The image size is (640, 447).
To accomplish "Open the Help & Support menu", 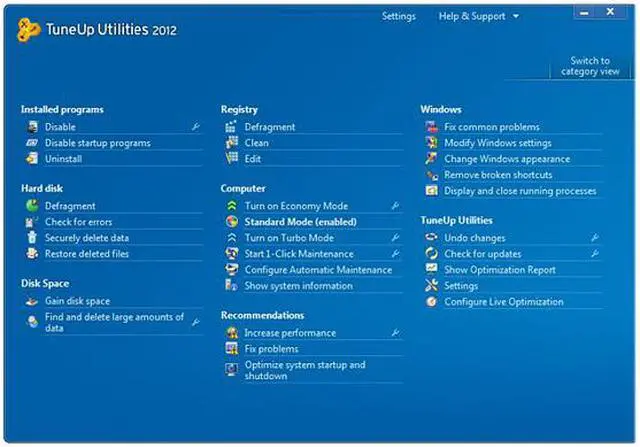I will coord(472,16).
